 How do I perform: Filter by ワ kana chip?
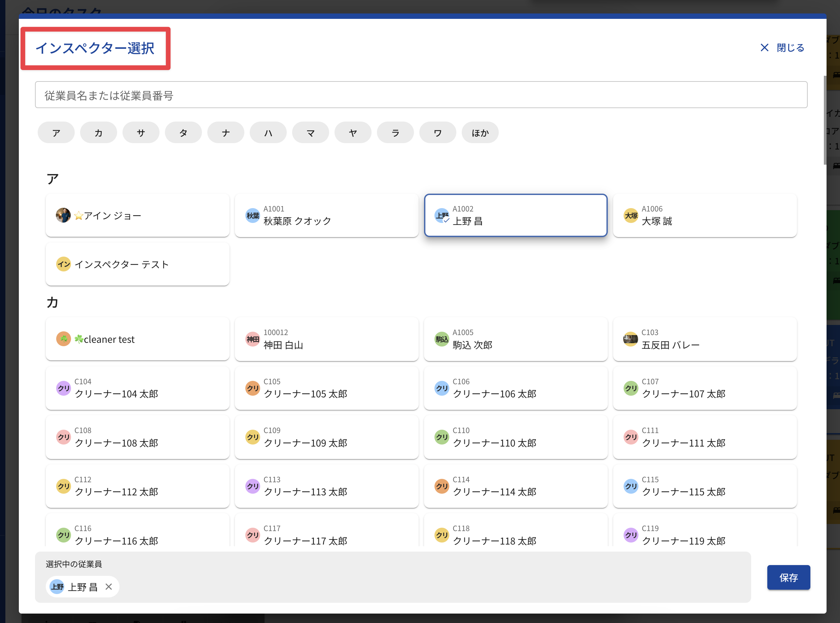point(438,133)
